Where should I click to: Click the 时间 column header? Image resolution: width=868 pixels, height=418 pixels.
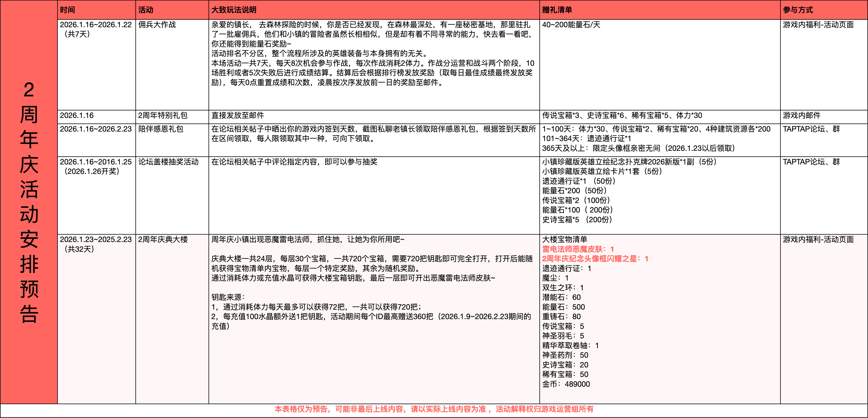point(68,10)
